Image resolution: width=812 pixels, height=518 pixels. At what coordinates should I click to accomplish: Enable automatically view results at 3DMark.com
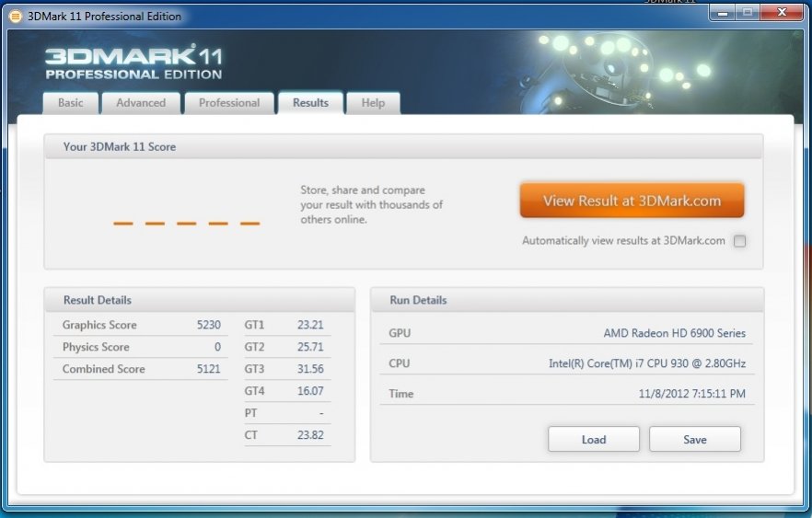tap(739, 241)
